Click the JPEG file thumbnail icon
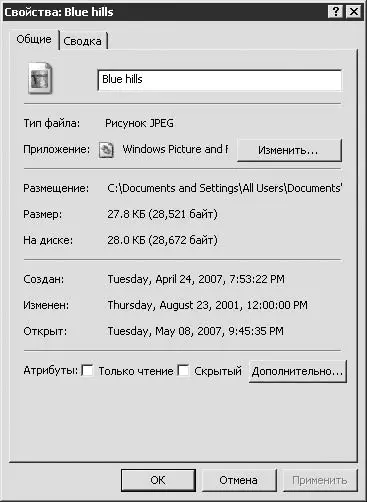 (x=40, y=78)
